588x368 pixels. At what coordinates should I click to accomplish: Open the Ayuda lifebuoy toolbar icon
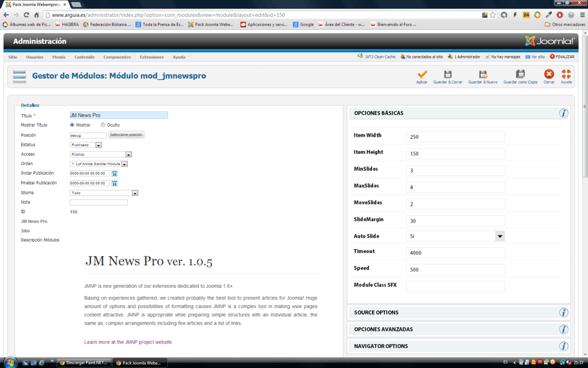[566, 74]
